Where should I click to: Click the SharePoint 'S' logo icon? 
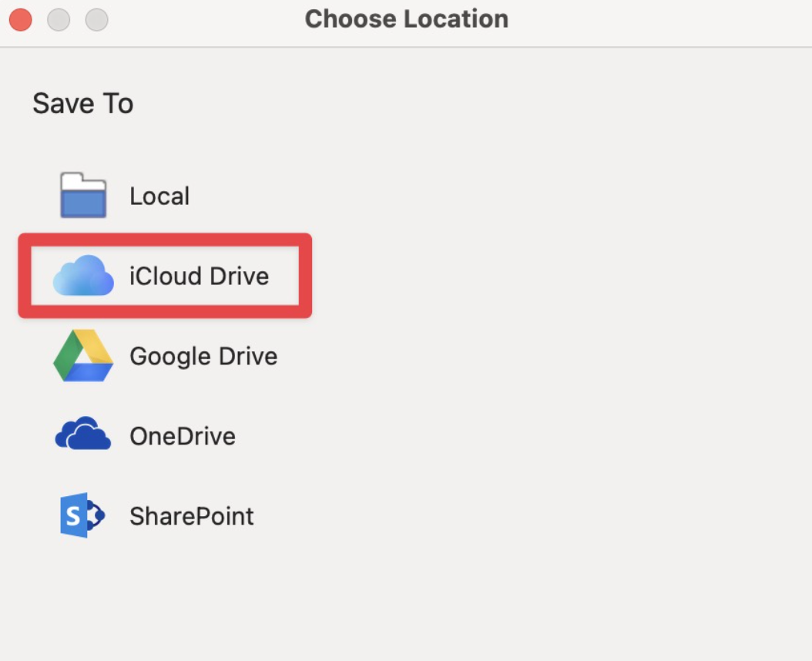click(x=82, y=515)
